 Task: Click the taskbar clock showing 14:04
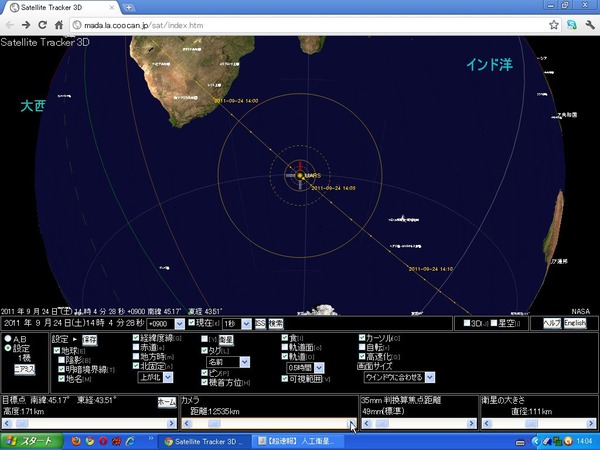[584, 442]
